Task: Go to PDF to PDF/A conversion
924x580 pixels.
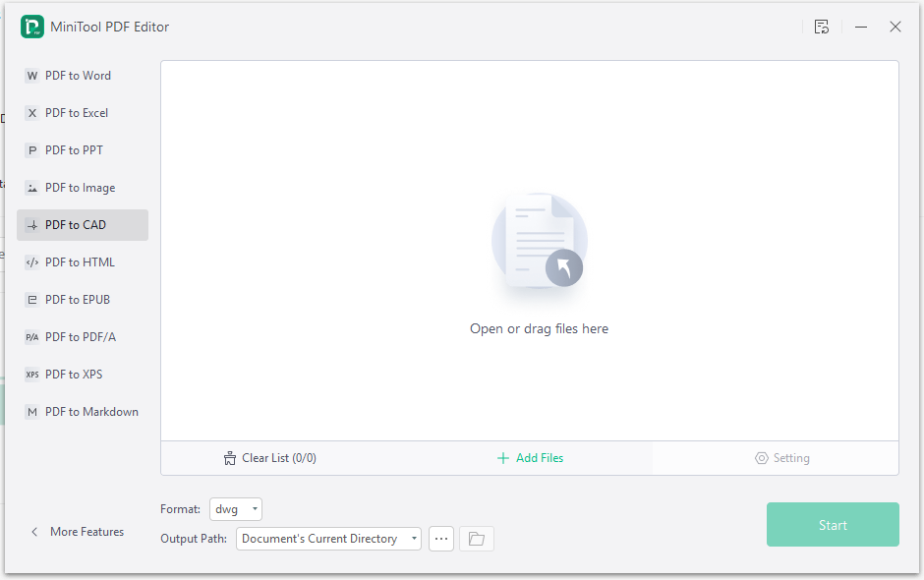Action: coord(83,337)
